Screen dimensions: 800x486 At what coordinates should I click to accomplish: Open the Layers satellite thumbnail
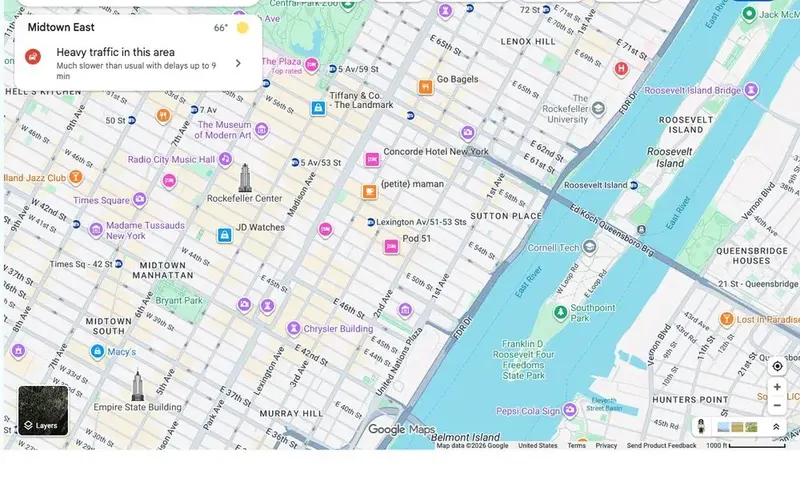[x=43, y=411]
